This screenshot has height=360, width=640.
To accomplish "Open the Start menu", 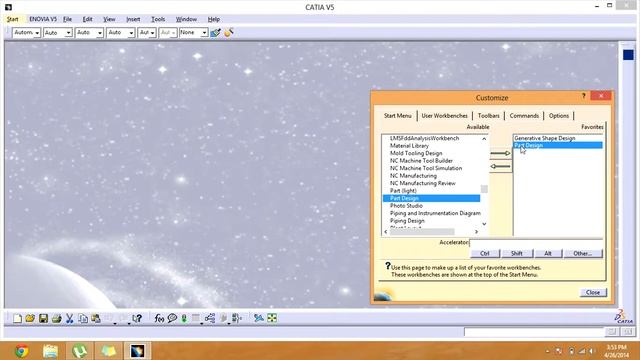I will tap(13, 19).
